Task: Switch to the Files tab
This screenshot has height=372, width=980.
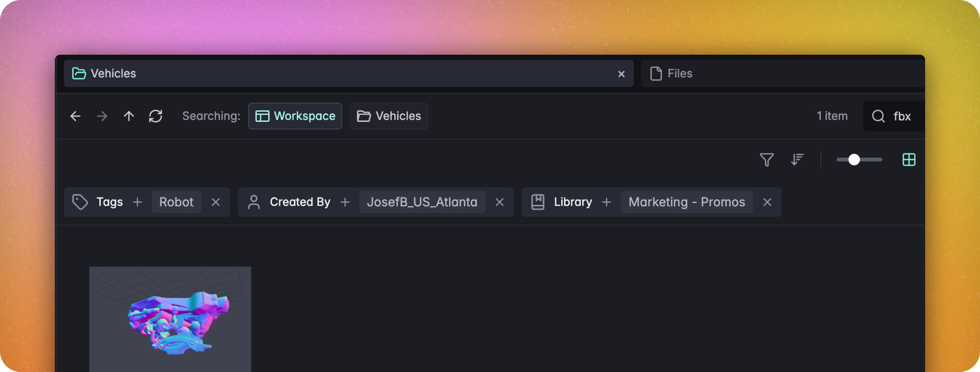Action: point(679,74)
